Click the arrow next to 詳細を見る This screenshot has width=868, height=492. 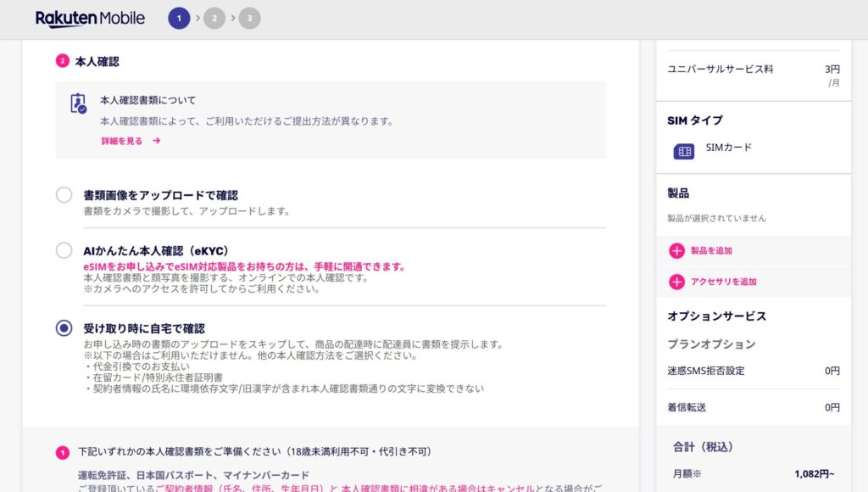157,141
